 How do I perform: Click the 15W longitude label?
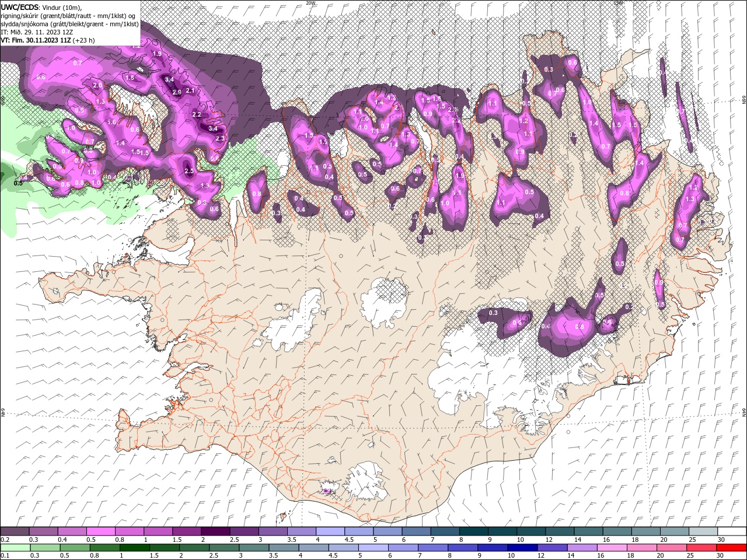pyautogui.click(x=619, y=2)
